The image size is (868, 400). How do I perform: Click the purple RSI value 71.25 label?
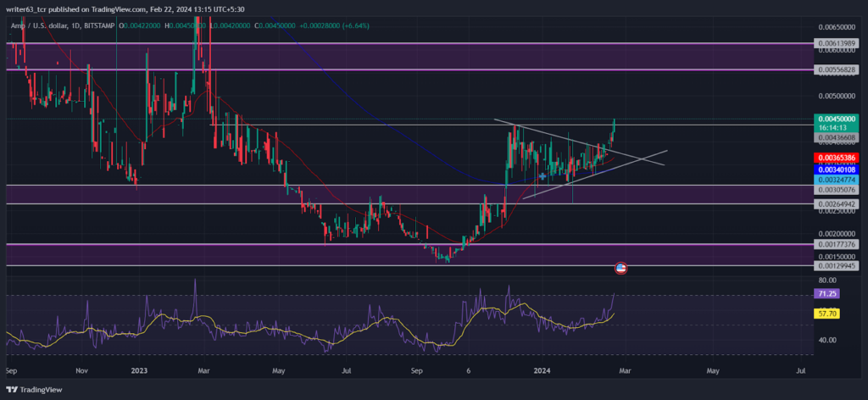click(827, 294)
